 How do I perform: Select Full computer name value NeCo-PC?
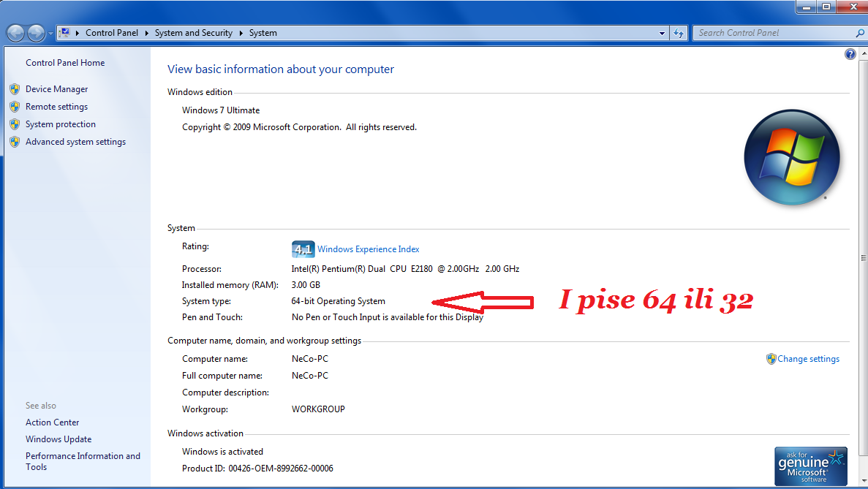pos(310,376)
